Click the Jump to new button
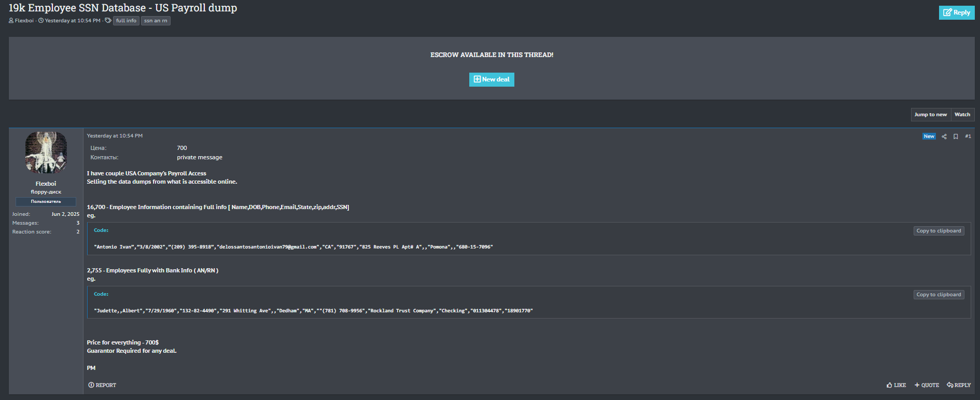This screenshot has width=980, height=400. (930, 115)
